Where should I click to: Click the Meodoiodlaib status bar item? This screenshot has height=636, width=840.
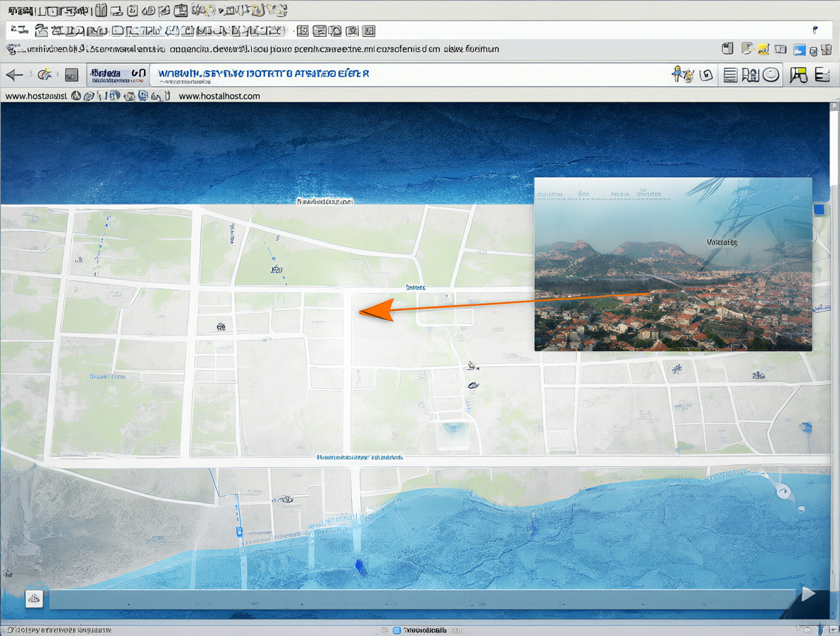[425, 630]
